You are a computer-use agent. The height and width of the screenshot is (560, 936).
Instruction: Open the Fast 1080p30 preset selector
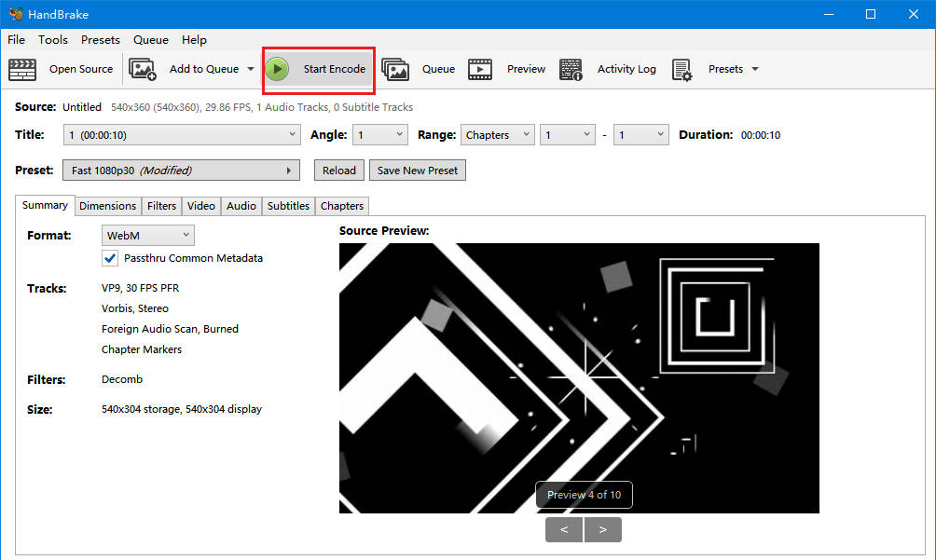181,171
